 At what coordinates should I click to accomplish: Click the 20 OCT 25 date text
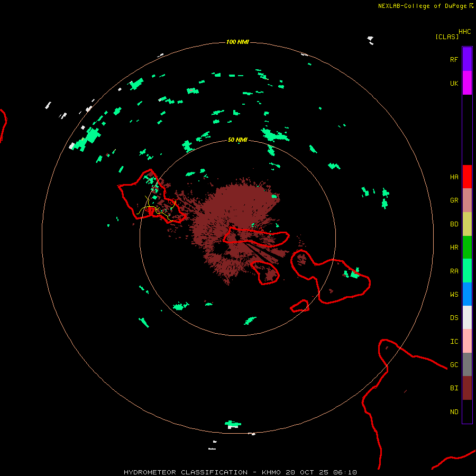tap(307, 472)
